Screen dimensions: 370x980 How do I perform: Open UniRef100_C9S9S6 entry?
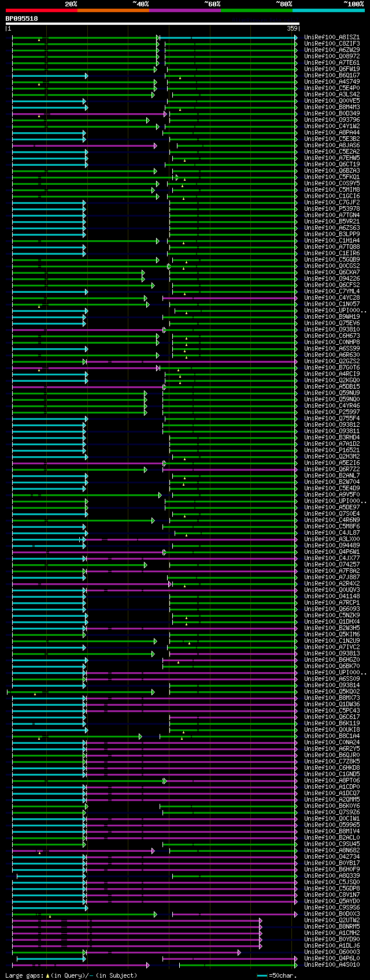332,907
